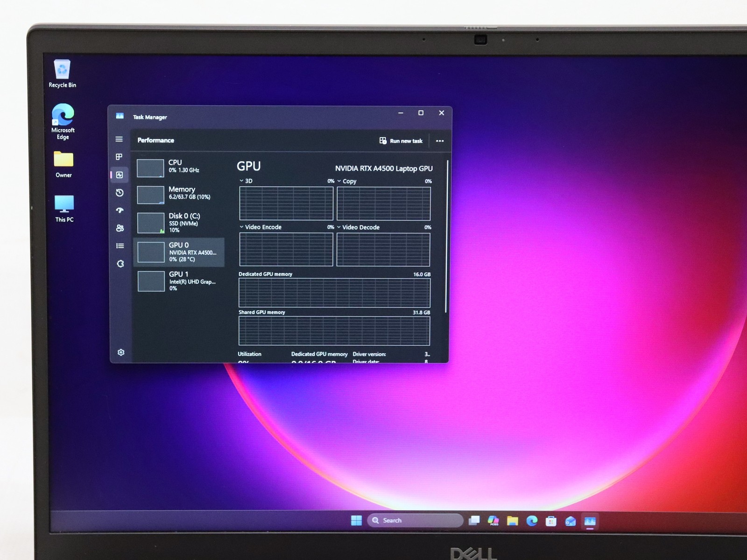Click the Video Decode usage graph

[x=383, y=250]
